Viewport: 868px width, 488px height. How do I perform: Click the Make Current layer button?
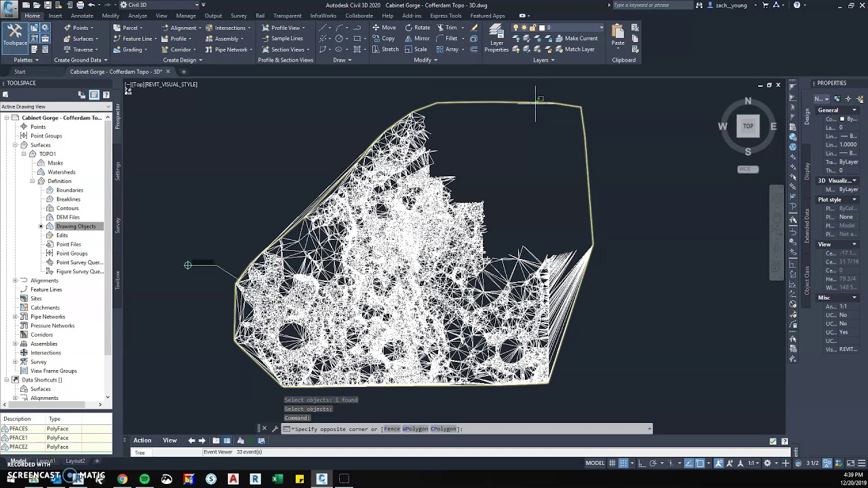click(x=576, y=39)
